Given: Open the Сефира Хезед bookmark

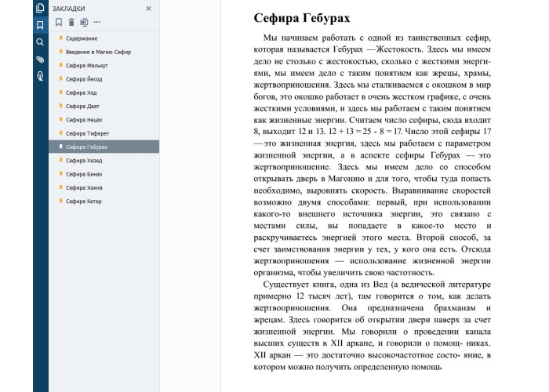Looking at the screenshot, I should [x=85, y=161].
